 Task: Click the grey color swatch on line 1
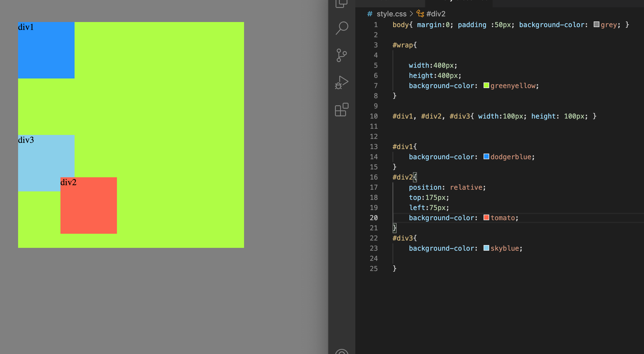596,24
